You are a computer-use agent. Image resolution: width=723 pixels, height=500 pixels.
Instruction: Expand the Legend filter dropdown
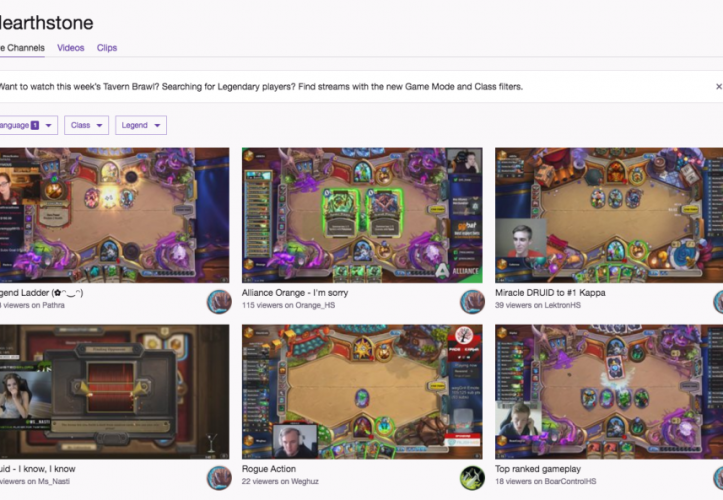coord(141,125)
